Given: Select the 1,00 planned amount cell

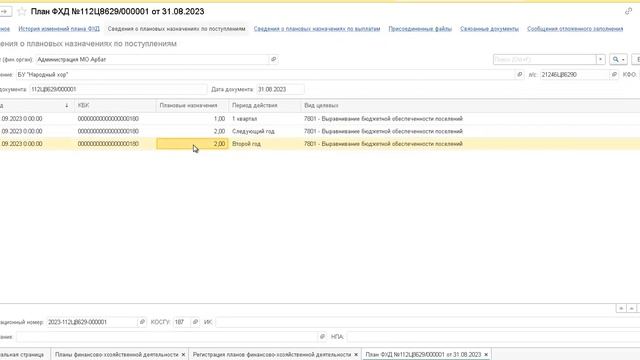Looking at the screenshot, I should (x=192, y=119).
